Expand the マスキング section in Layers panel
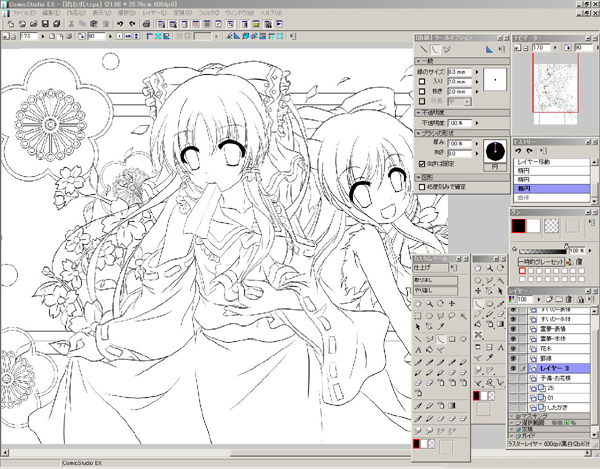 pos(513,416)
